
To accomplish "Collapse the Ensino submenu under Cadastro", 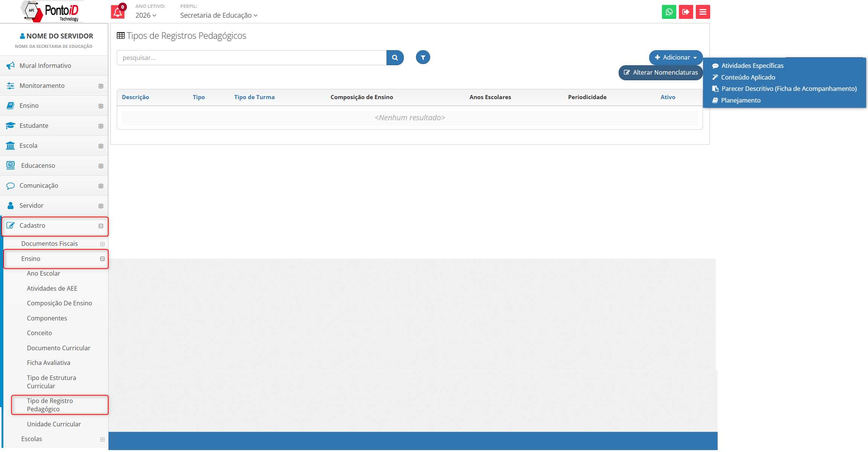I will pyautogui.click(x=102, y=259).
